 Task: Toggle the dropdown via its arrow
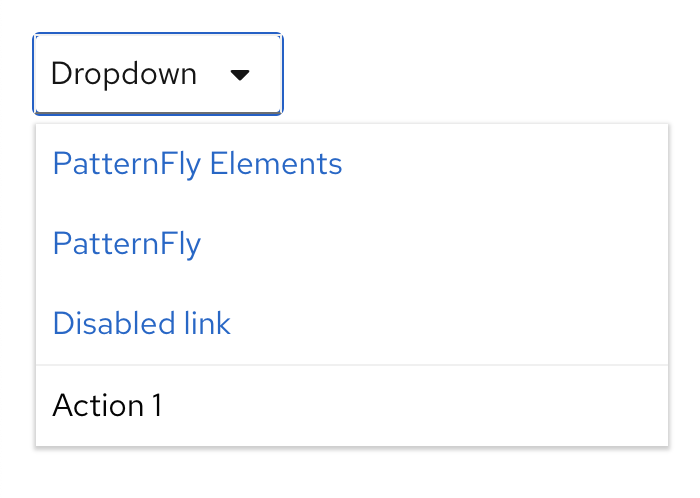pyautogui.click(x=240, y=75)
